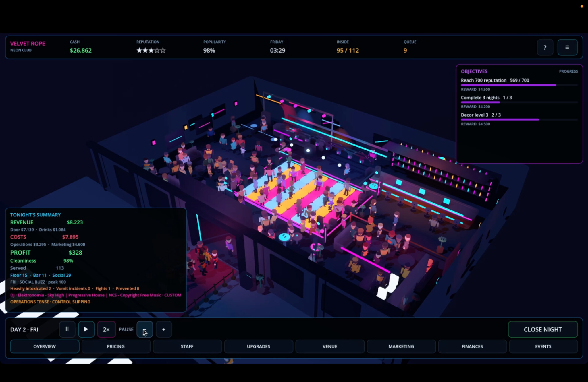Resume normal speed with the play icon

[x=86, y=329]
